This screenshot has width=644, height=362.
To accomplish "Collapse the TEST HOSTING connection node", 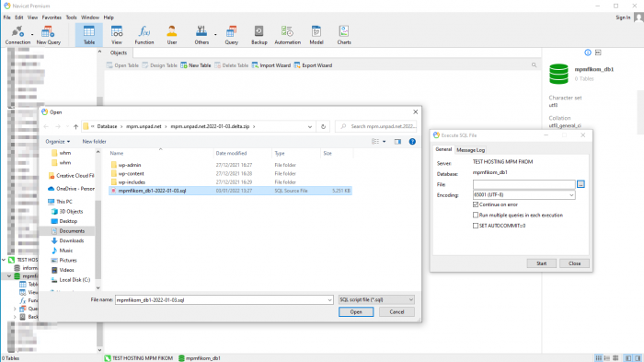I will 4,260.
